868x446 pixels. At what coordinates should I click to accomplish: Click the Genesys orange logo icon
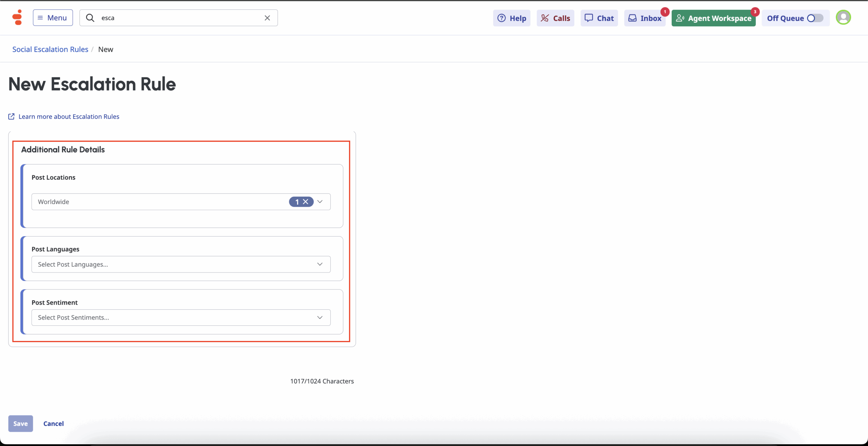coord(17,18)
